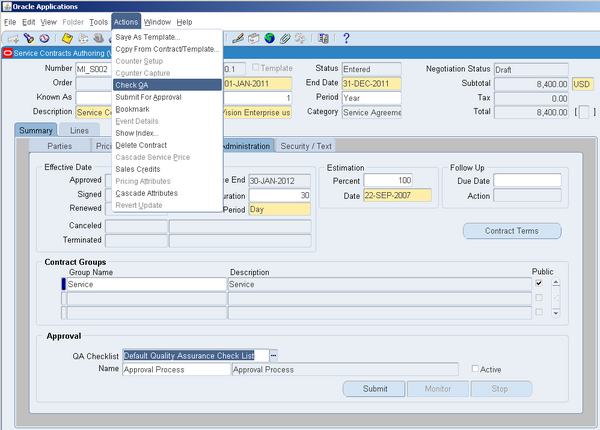Toggle Public checkbox in third group row
Viewport: 600px width, 430px height.
(539, 312)
